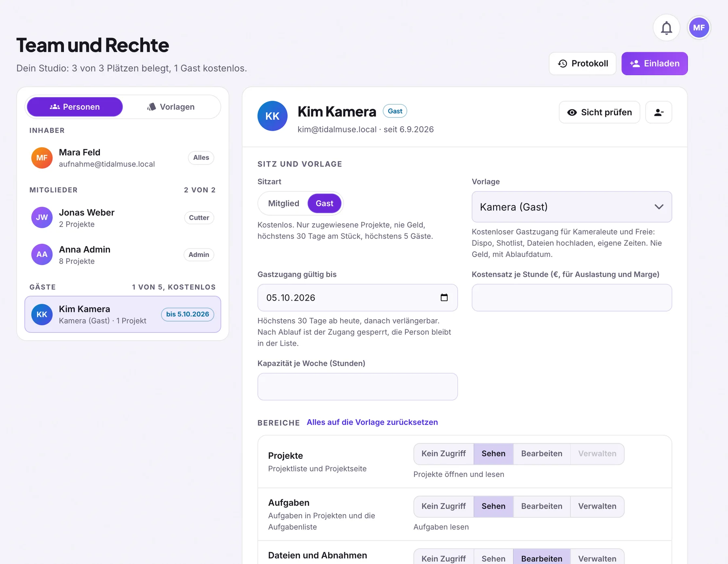Click the Gast badge beside Kim Kamera
Image resolution: width=728 pixels, height=564 pixels.
(395, 111)
